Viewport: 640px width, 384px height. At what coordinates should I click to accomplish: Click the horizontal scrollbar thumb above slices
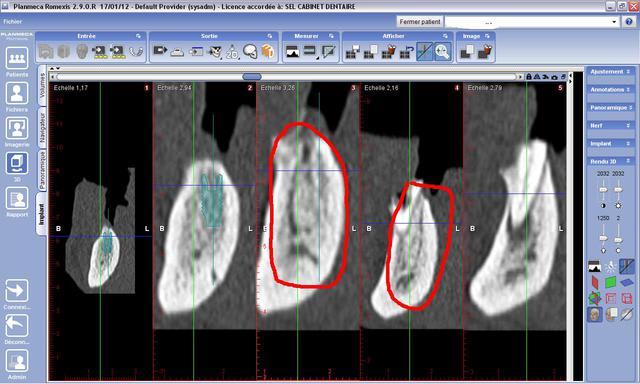tap(252, 77)
